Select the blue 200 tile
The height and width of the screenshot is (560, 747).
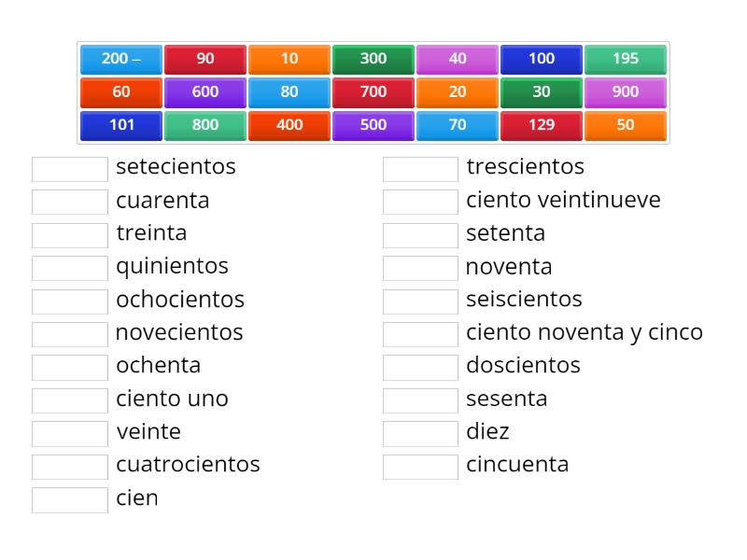(x=120, y=59)
